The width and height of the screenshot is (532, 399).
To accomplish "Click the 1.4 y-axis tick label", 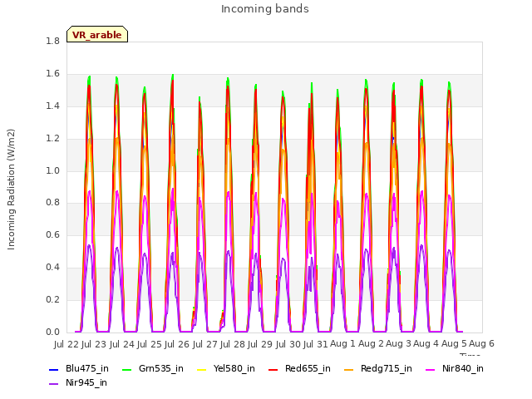I will coord(52,106).
